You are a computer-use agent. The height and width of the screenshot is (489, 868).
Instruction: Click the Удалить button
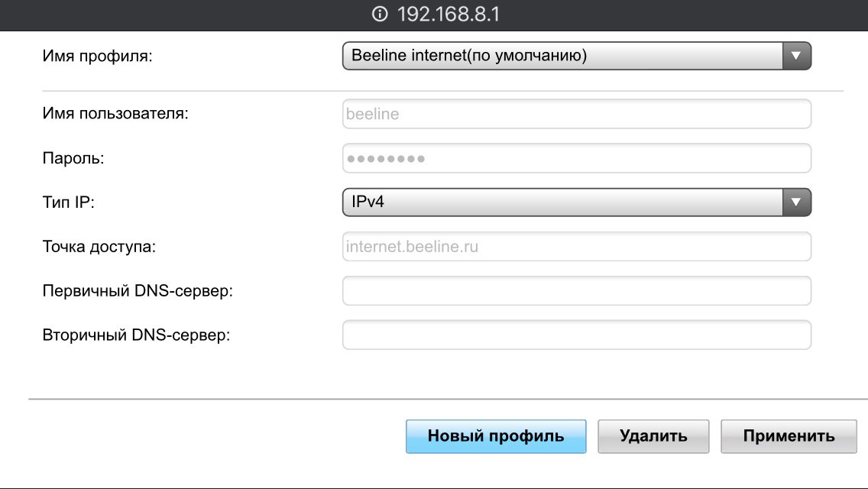[653, 436]
